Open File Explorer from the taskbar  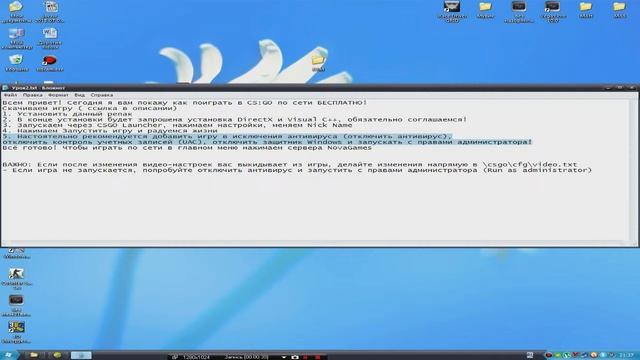tap(34, 355)
